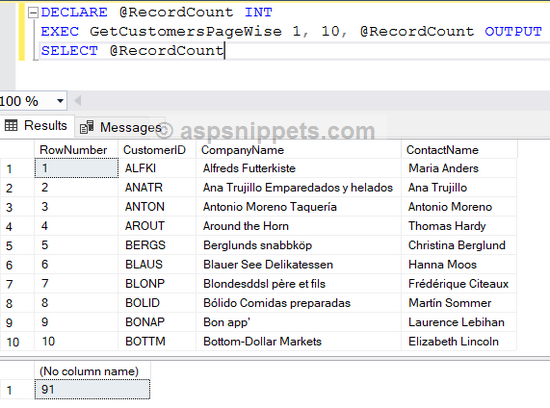Switch to the Messages tab
The width and height of the screenshot is (550, 408).
pyautogui.click(x=120, y=127)
